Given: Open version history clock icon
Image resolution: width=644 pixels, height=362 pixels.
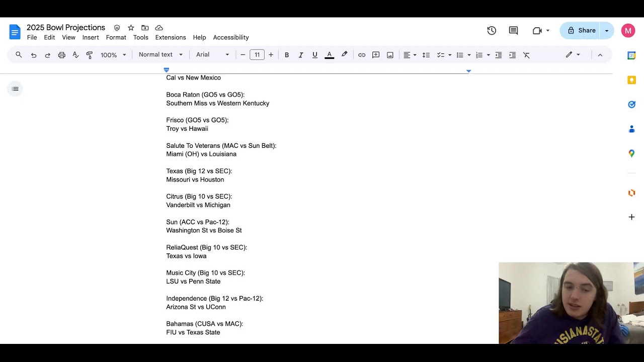Looking at the screenshot, I should 492,31.
